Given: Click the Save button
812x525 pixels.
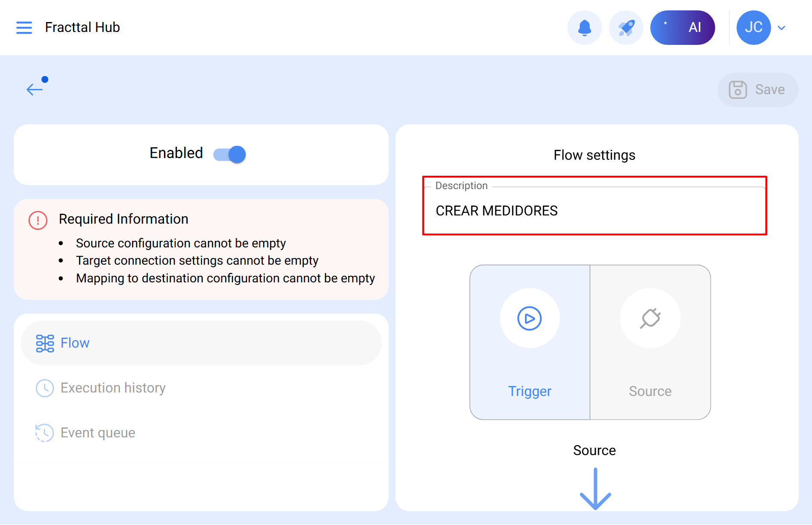Looking at the screenshot, I should [757, 90].
